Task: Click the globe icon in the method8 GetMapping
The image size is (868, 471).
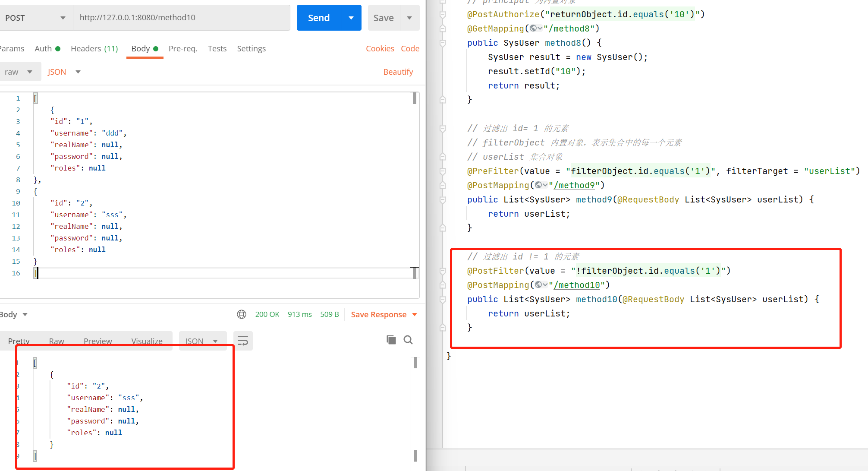Action: 534,28
